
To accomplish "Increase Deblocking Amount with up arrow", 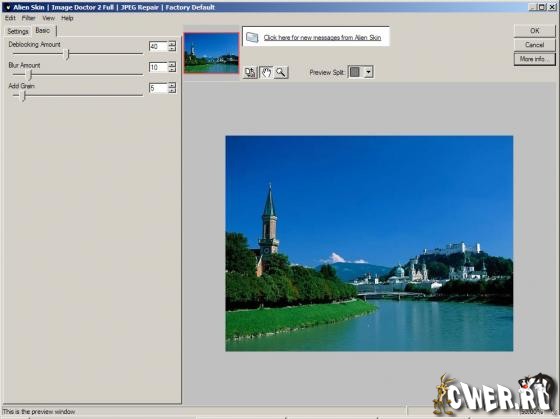I will [x=172, y=44].
